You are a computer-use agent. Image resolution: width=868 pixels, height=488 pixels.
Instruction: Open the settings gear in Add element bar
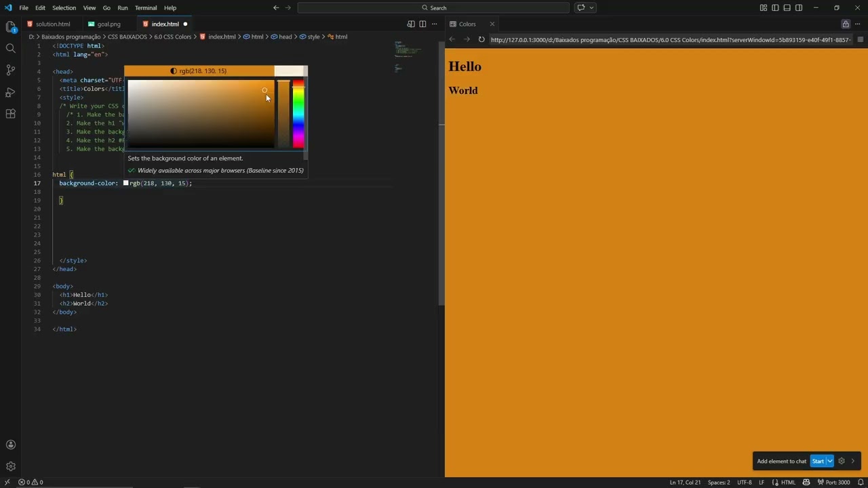842,461
